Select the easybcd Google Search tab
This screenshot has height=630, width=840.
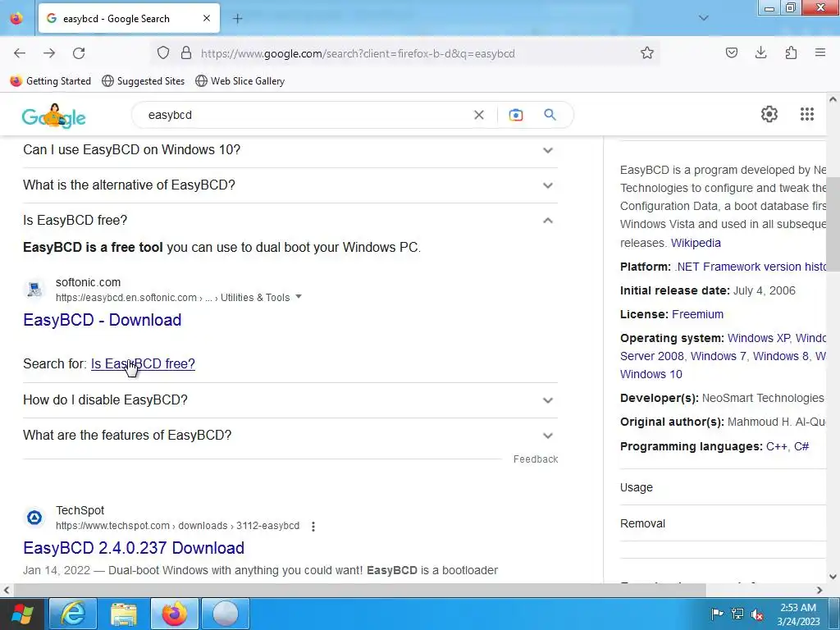129,18
